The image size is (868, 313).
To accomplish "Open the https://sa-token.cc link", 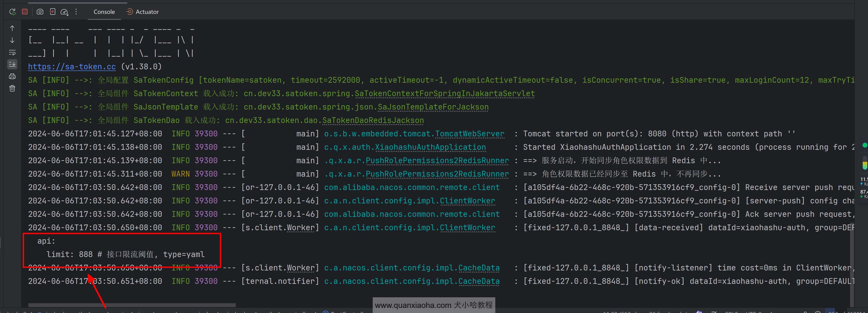I will pos(72,67).
